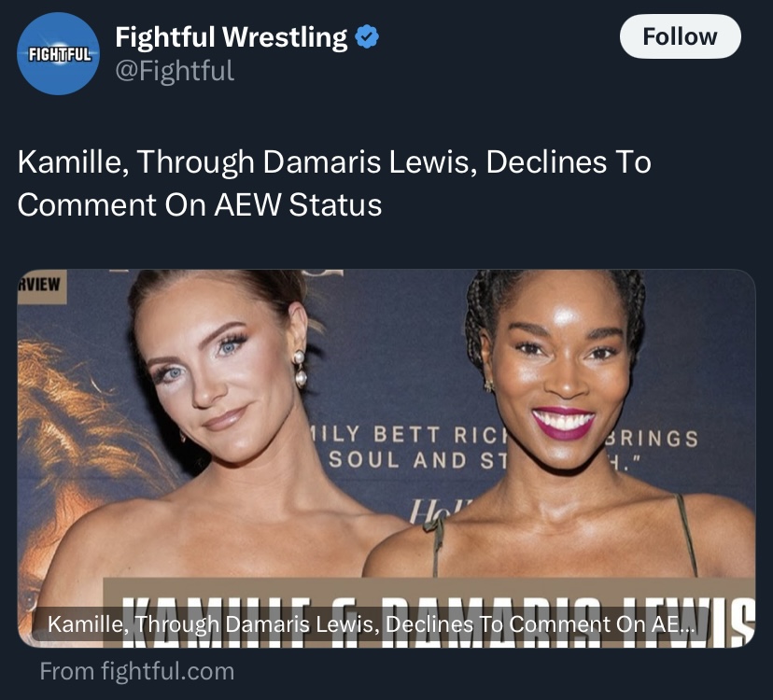Open the tweet text about Kamille
The image size is (773, 700).
(334, 183)
